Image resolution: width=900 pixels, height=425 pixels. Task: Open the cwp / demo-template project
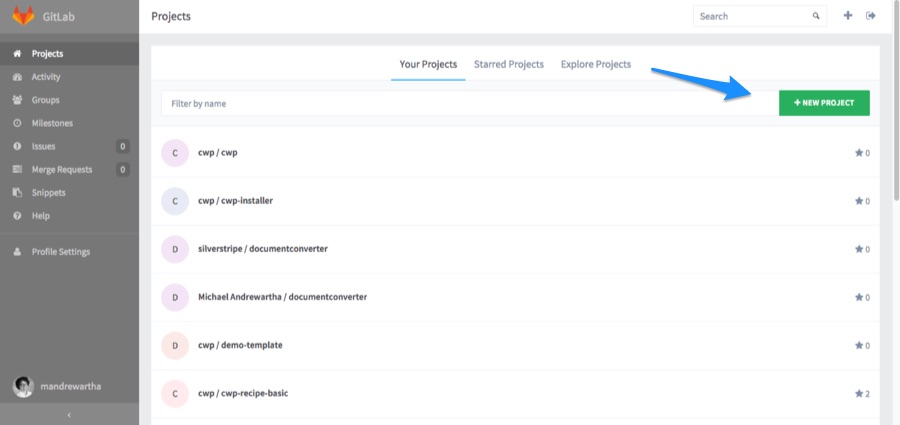[240, 346]
